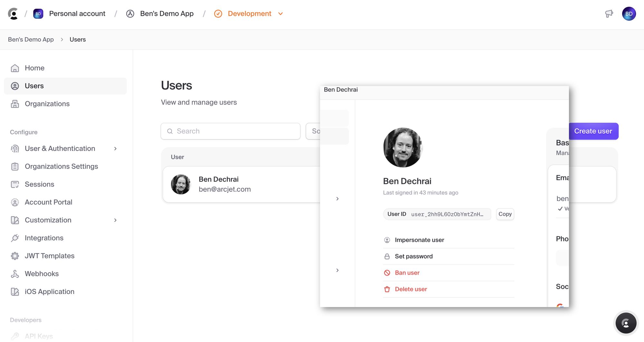
Task: Click the Organizations icon in sidebar
Action: point(15,104)
